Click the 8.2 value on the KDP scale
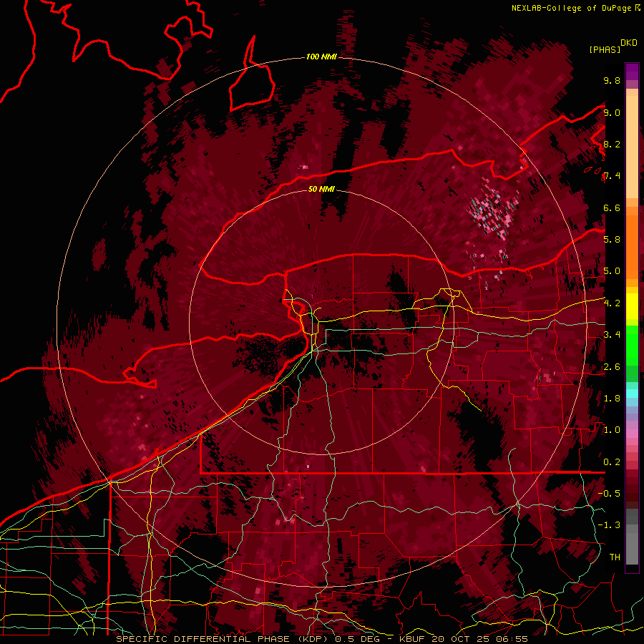Screen dimensions: 644x644 tap(612, 144)
